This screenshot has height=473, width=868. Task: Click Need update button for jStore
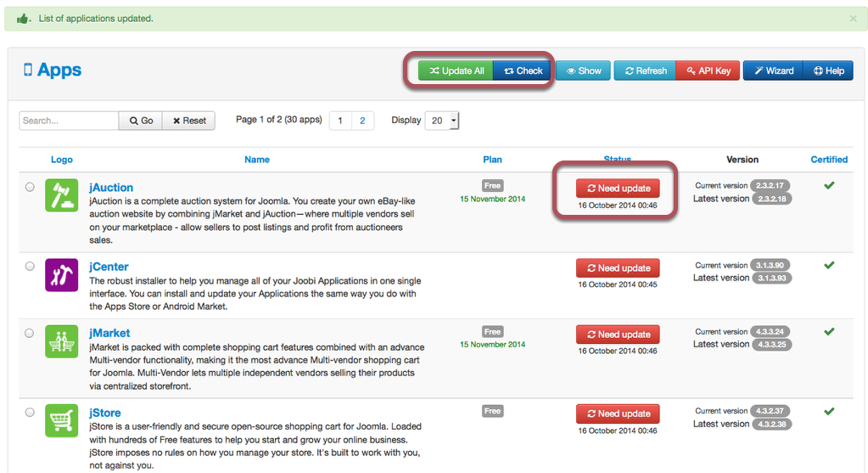click(618, 414)
